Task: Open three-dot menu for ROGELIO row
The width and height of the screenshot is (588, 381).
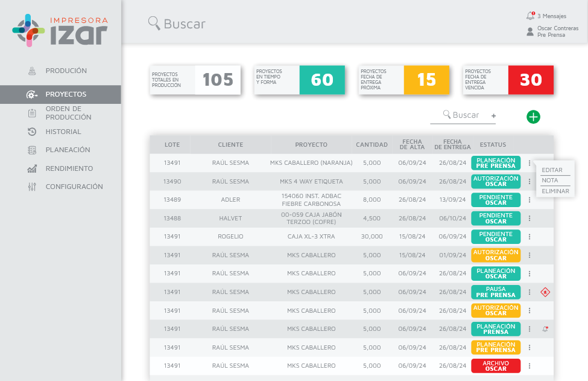Action: click(x=530, y=237)
